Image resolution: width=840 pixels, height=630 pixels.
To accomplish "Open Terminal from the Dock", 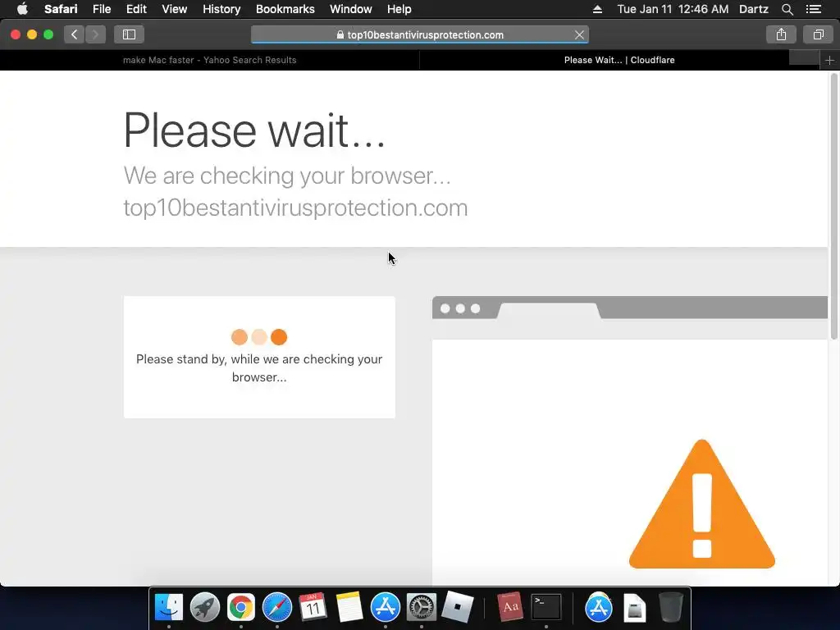I will click(x=546, y=608).
